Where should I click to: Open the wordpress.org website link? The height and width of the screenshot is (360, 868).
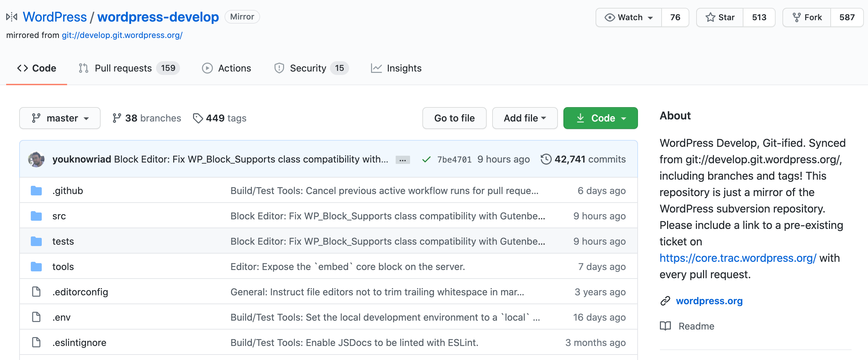(x=709, y=301)
